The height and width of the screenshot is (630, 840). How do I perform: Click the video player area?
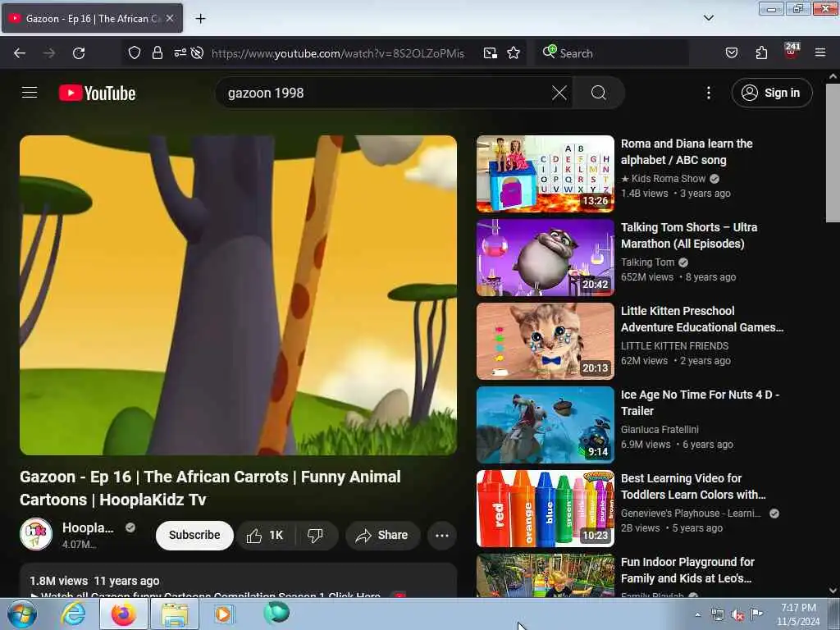239,295
